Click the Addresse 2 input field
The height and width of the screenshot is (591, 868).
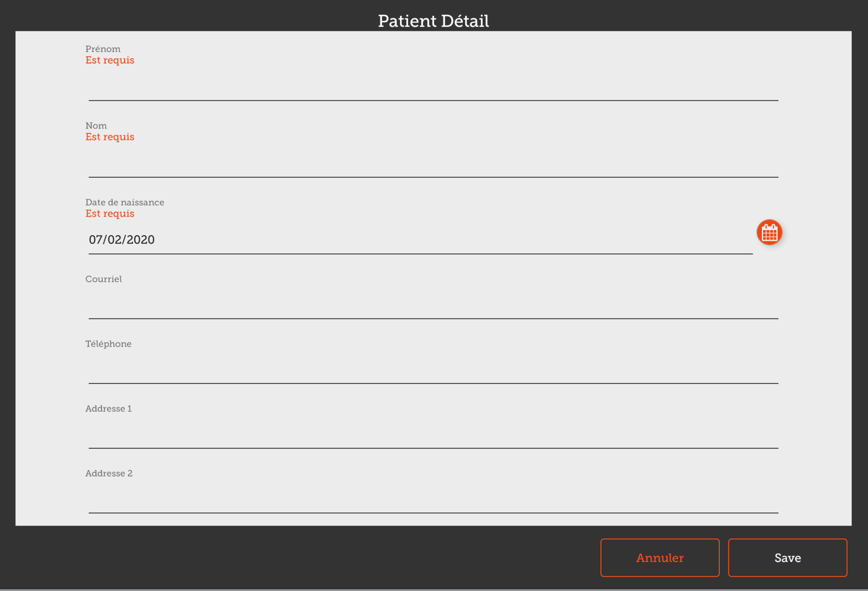(x=433, y=501)
